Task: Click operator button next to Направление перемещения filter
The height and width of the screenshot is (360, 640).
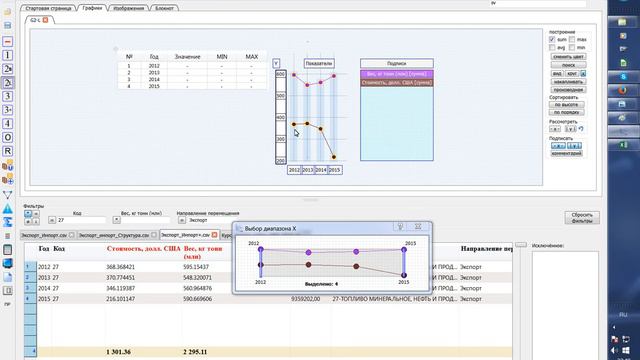Action: [181, 220]
